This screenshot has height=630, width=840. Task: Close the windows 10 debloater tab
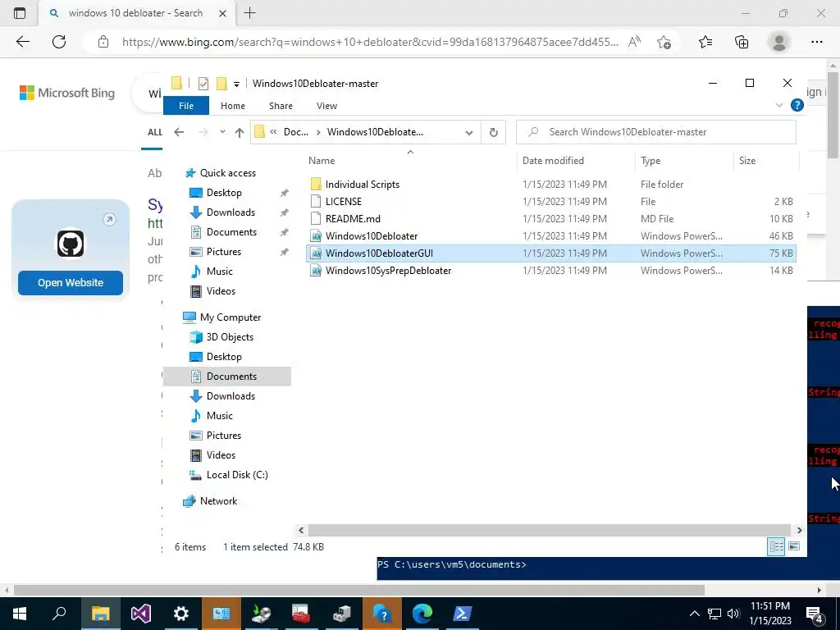pyautogui.click(x=223, y=13)
